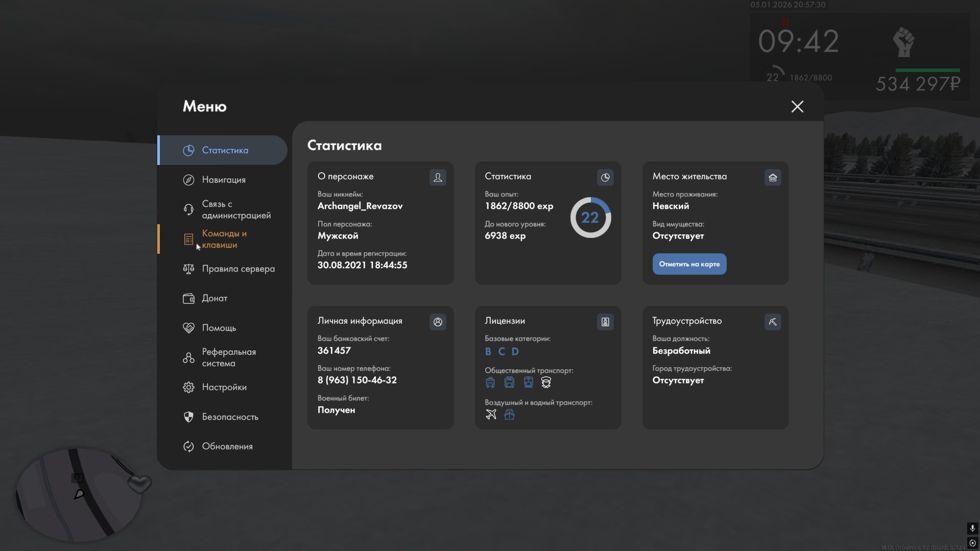Open the Настройки section

click(223, 387)
